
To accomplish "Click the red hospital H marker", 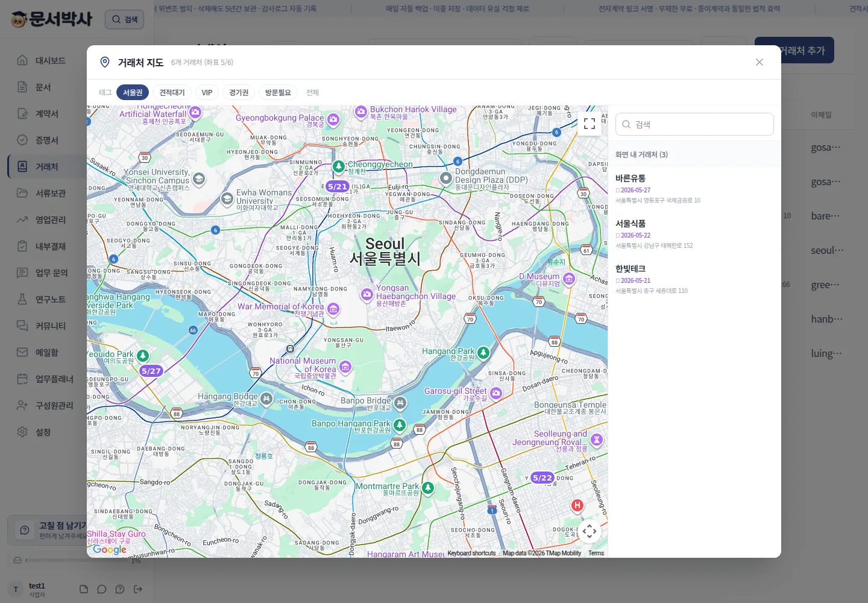I will point(577,506).
